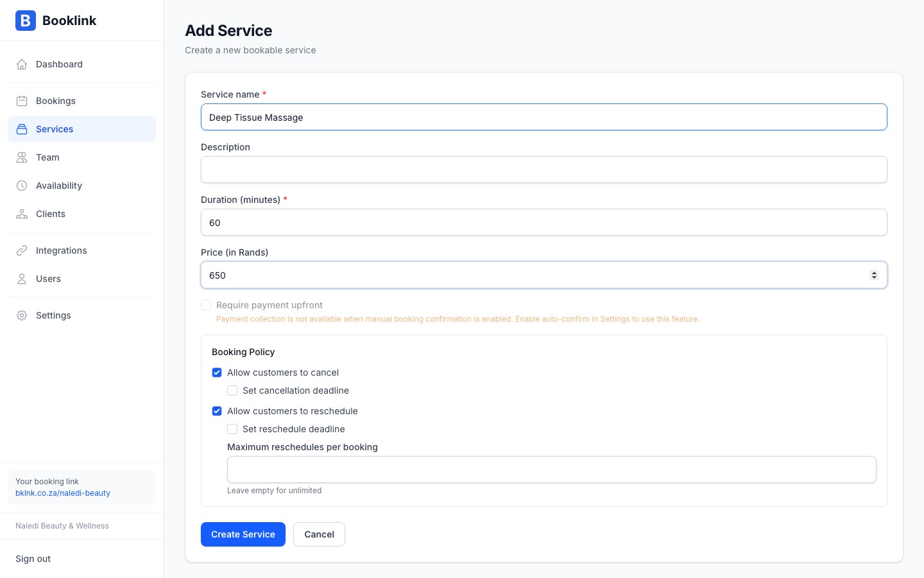924x578 pixels.
Task: Click the Clients person icon
Action: (x=22, y=214)
